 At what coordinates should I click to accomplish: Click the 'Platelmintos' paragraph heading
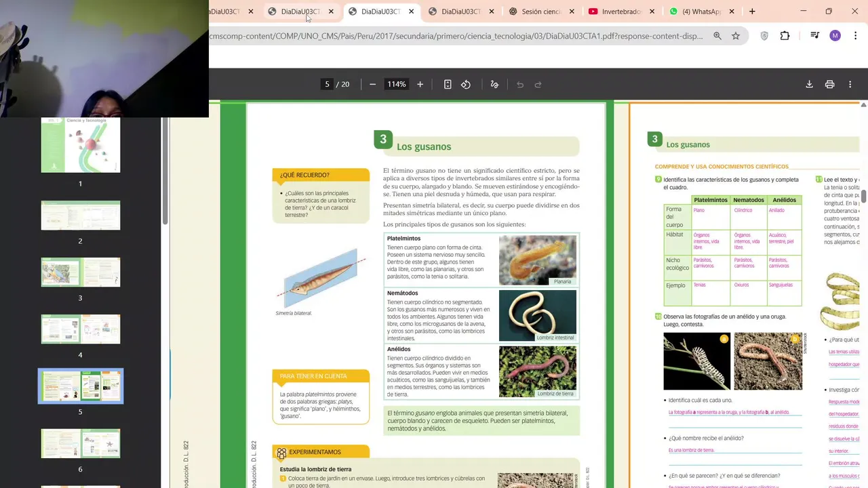pyautogui.click(x=403, y=239)
